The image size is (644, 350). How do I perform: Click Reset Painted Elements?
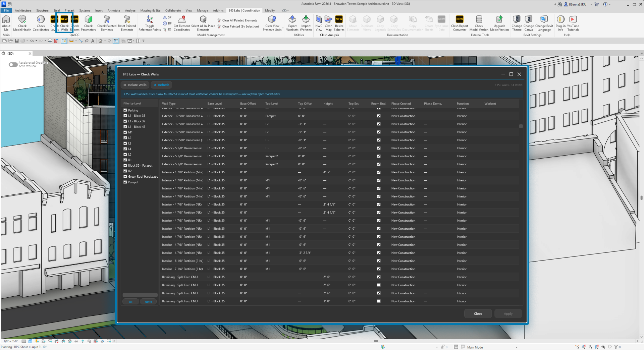127,23
